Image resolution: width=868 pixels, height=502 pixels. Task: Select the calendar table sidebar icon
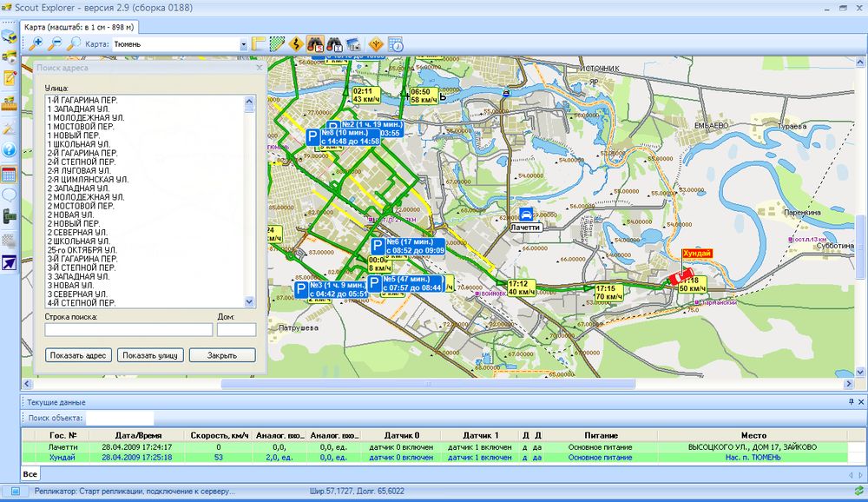tap(10, 175)
